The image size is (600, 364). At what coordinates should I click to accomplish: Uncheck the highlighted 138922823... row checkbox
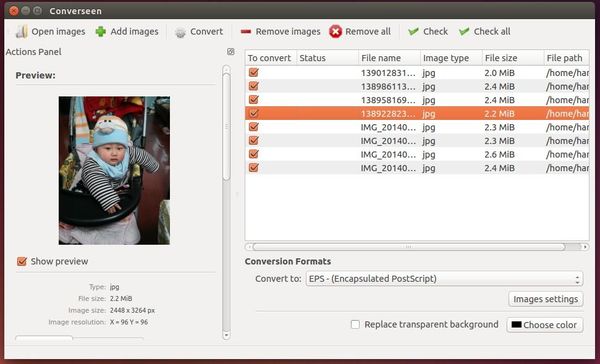(254, 113)
